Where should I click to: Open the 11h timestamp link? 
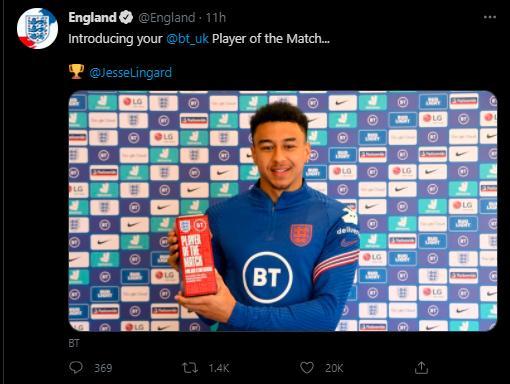click(x=216, y=18)
